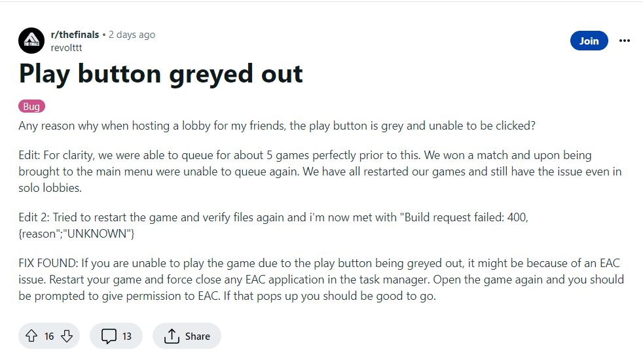The width and height of the screenshot is (643, 364).
Task: Click the opening question paragraph about hosting a lobby
Action: tap(276, 125)
